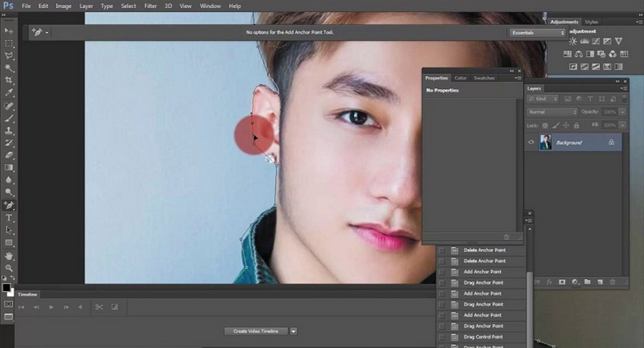This screenshot has width=644, height=348.
Task: Open the blend mode dropdown showing Normal
Action: 551,111
